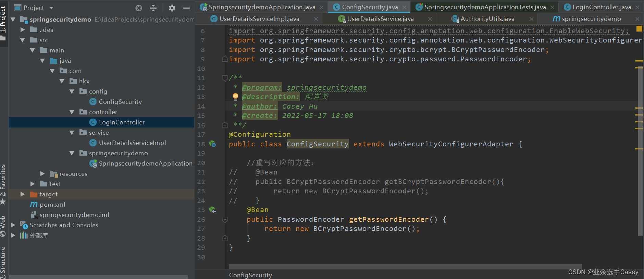This screenshot has height=279, width=644.
Task: Expand the target folder
Action: coord(23,194)
